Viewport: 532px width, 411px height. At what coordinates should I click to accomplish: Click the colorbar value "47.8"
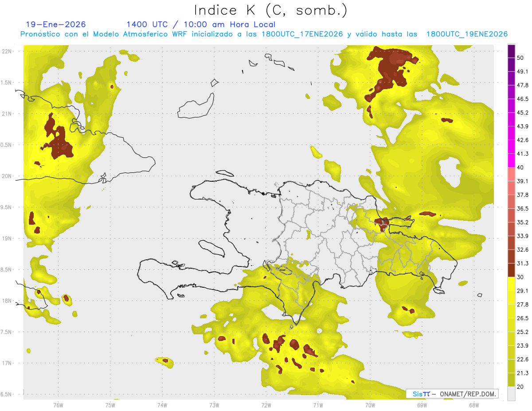tap(523, 85)
